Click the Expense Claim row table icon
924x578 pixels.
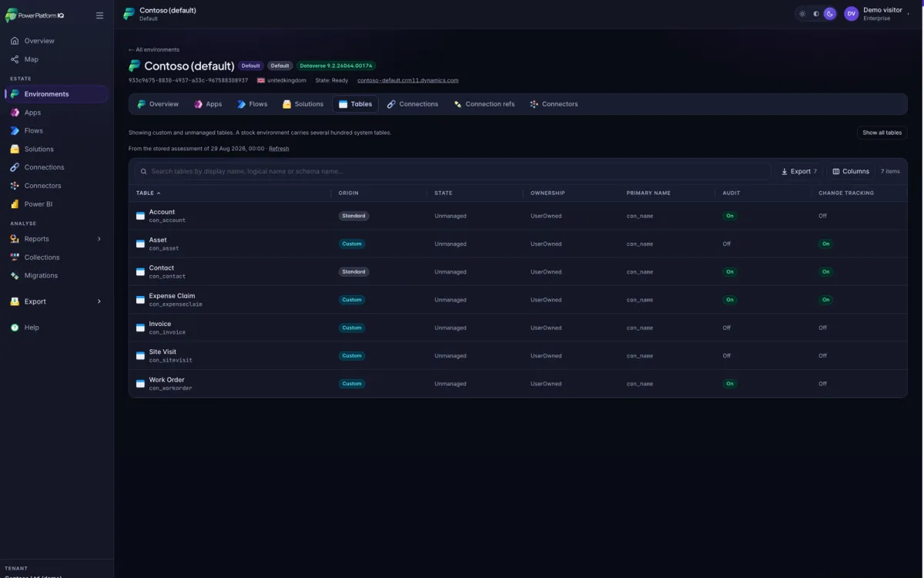140,300
